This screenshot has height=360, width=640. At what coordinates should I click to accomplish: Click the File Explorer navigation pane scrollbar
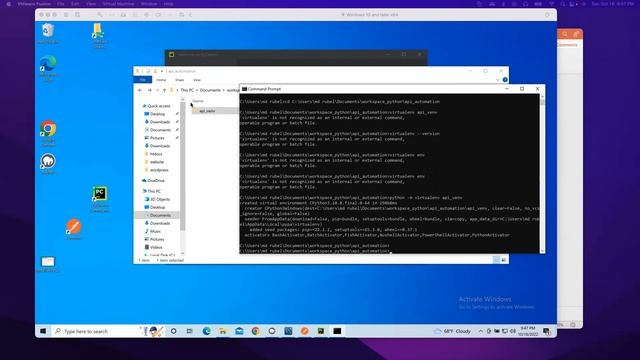(x=182, y=176)
